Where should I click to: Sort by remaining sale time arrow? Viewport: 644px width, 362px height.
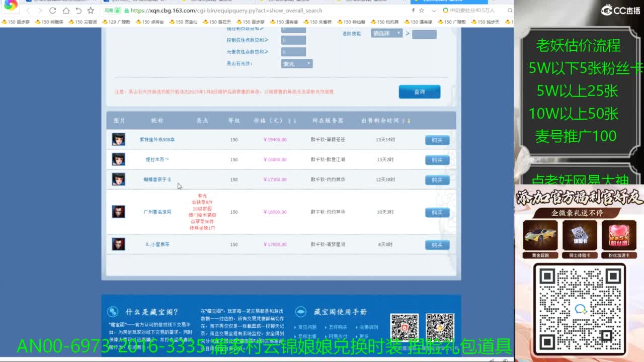coord(409,121)
